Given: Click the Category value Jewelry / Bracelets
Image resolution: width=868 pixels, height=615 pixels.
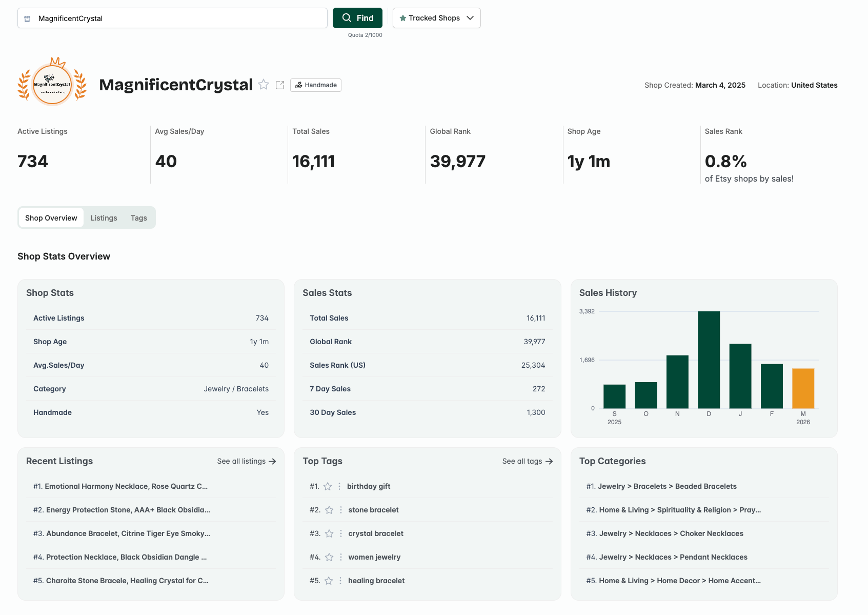Looking at the screenshot, I should tap(236, 389).
